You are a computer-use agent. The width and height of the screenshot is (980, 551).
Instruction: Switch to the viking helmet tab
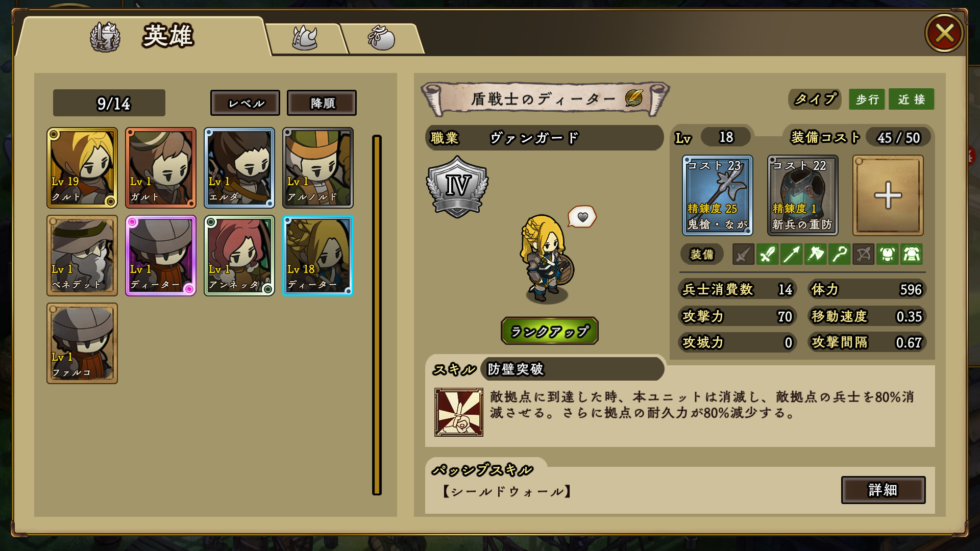305,38
